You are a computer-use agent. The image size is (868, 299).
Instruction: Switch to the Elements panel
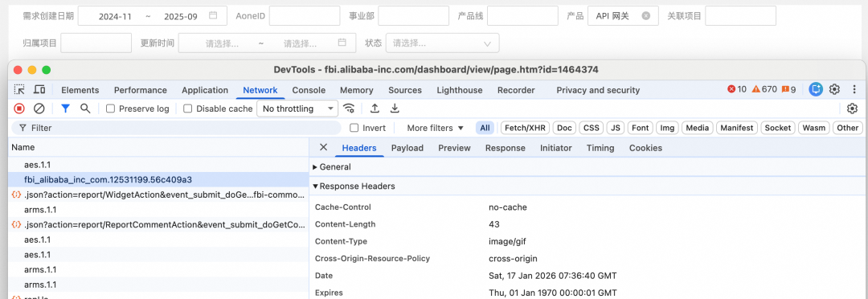[x=80, y=90]
